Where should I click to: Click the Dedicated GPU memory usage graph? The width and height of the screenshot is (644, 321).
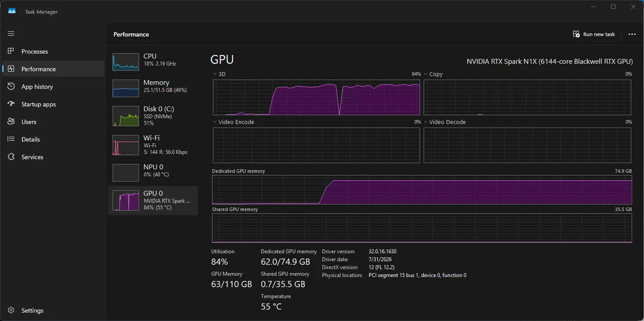point(422,190)
